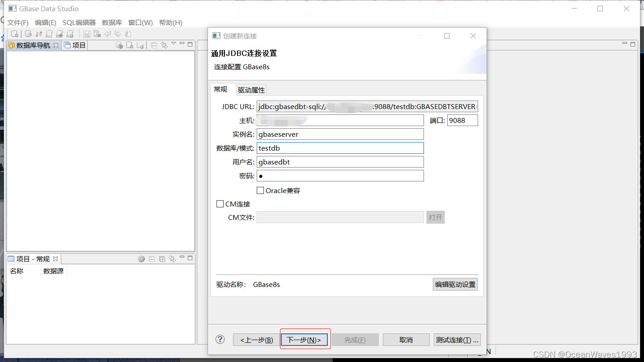Minimize the right editor area panel
Screen dimensions: 644x362
[x=625, y=43]
